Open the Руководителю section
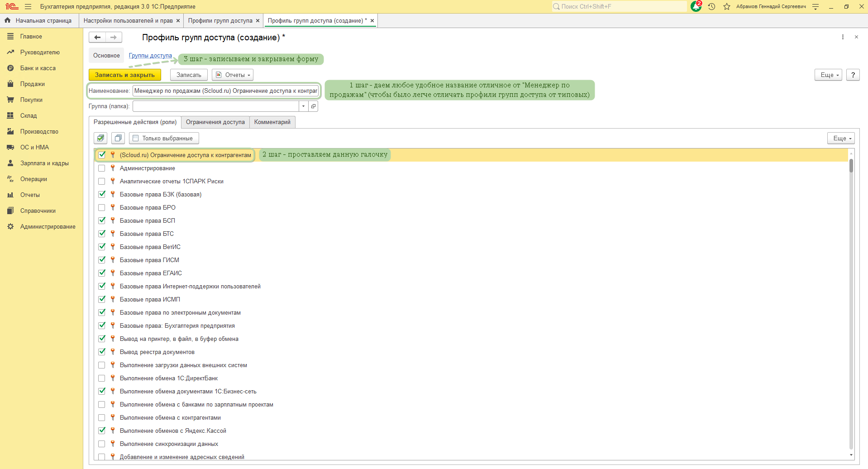 coord(40,53)
